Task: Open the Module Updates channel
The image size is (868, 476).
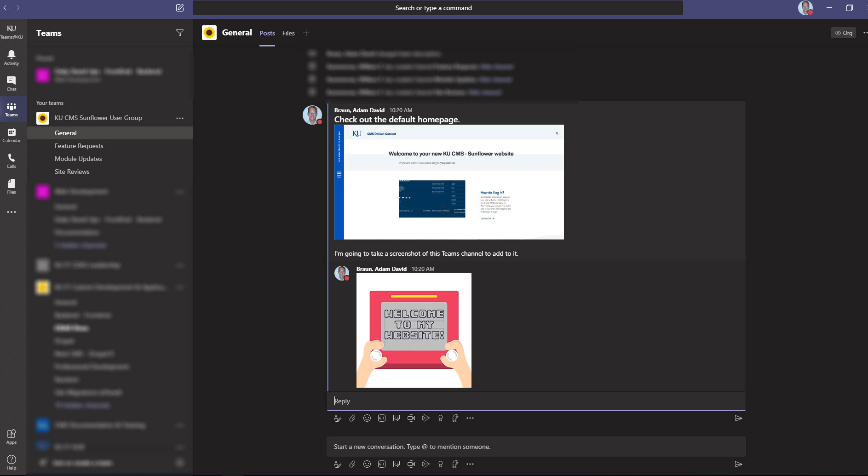Action: pyautogui.click(x=78, y=159)
